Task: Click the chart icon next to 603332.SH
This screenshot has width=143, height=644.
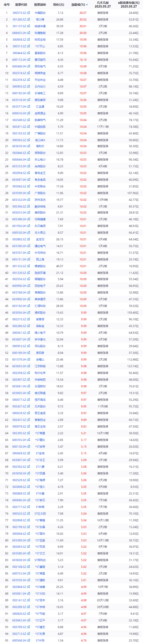Action: point(28,200)
